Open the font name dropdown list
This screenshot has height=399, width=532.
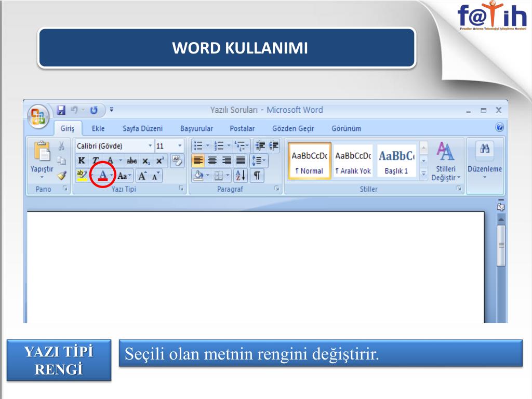click(150, 146)
